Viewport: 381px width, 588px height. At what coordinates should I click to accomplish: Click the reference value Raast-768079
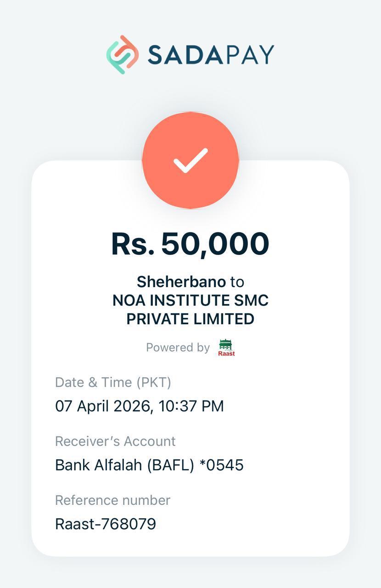[106, 524]
